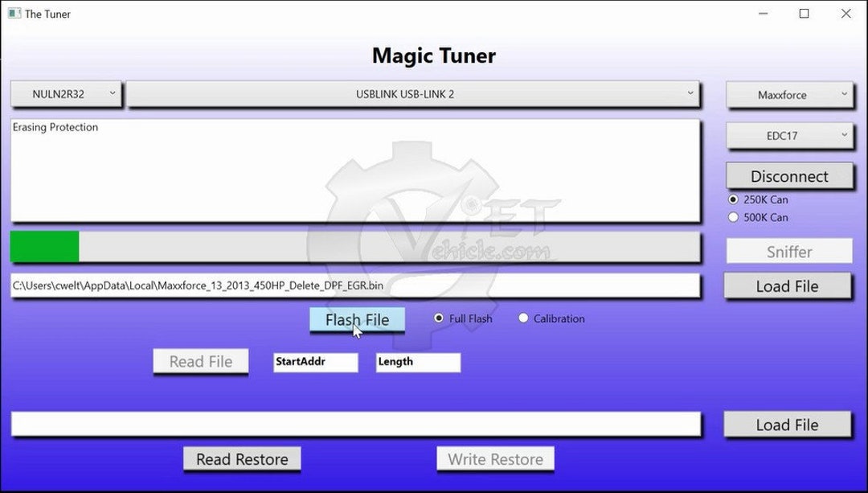Click the Maxxforce .bin file path field
Viewport: 868px width, 493px height.
coord(355,286)
